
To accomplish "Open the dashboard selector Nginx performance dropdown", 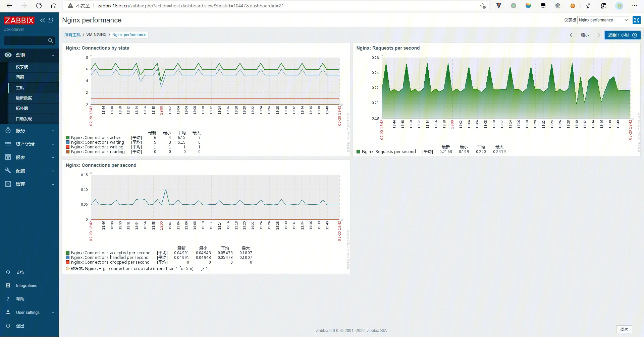I will pyautogui.click(x=603, y=20).
